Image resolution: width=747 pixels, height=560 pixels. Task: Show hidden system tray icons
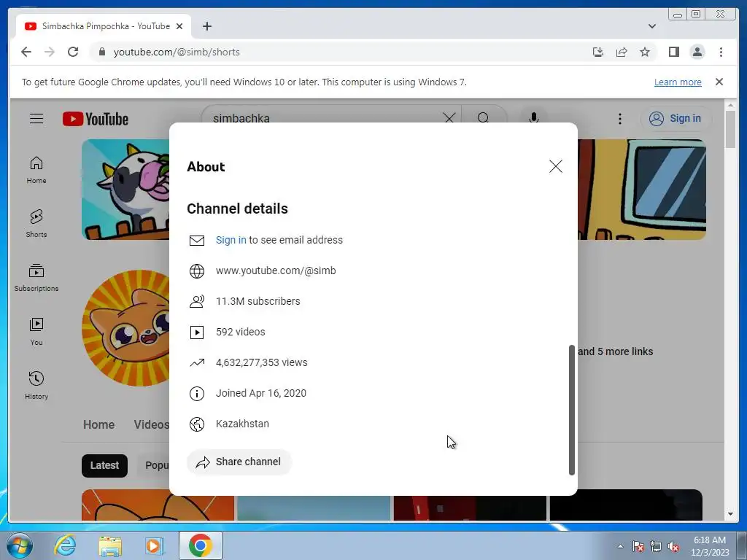tap(620, 546)
